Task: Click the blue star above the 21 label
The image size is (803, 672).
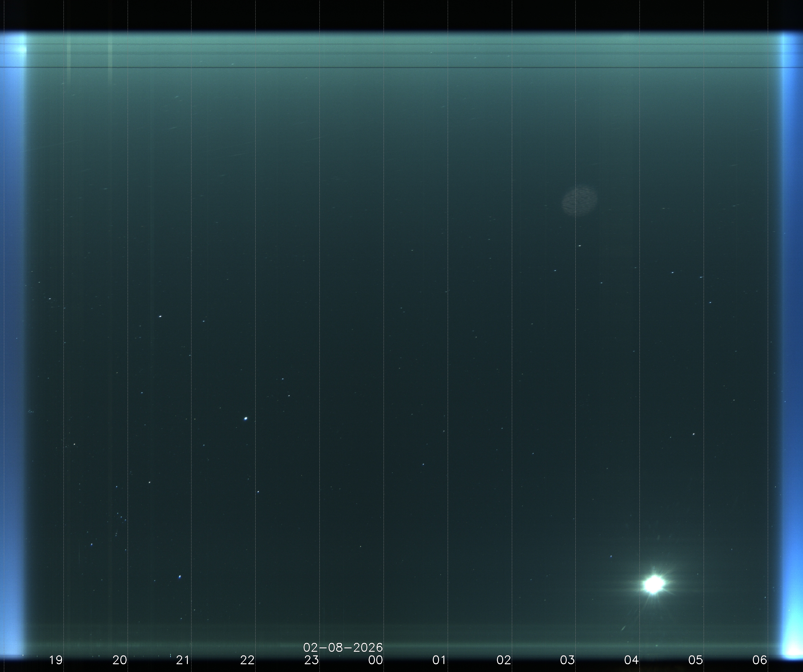Action: [x=180, y=576]
